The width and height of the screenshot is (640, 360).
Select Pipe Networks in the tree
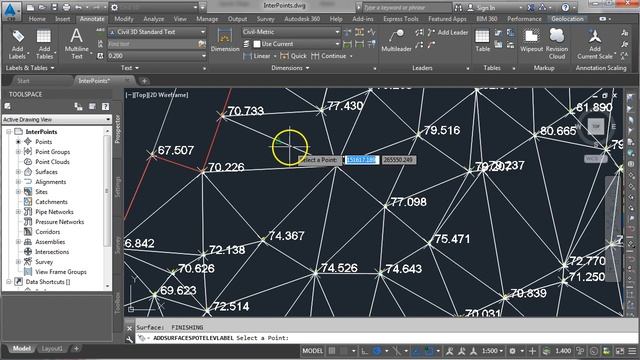coord(54,212)
